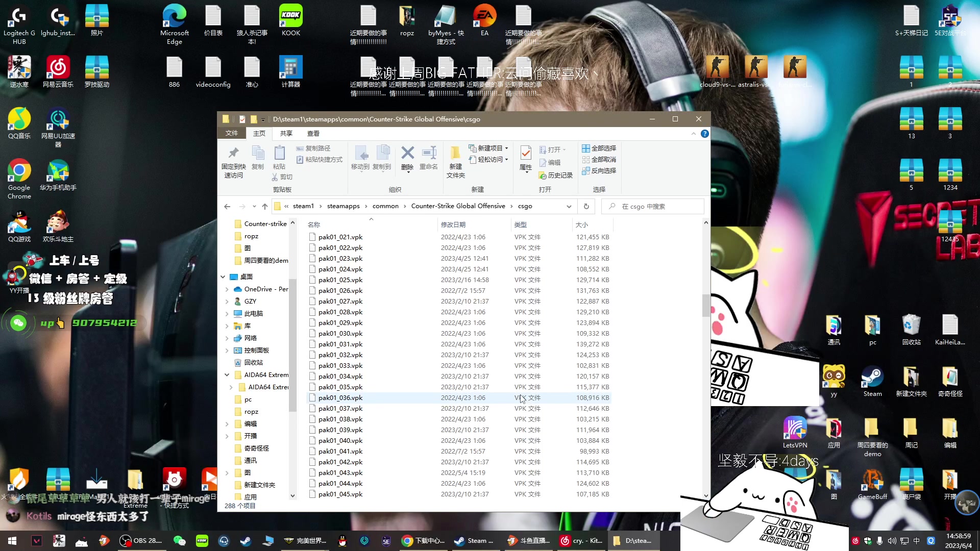This screenshot has width=980, height=551.
Task: Expand the OneDrive tree node
Action: click(x=227, y=289)
